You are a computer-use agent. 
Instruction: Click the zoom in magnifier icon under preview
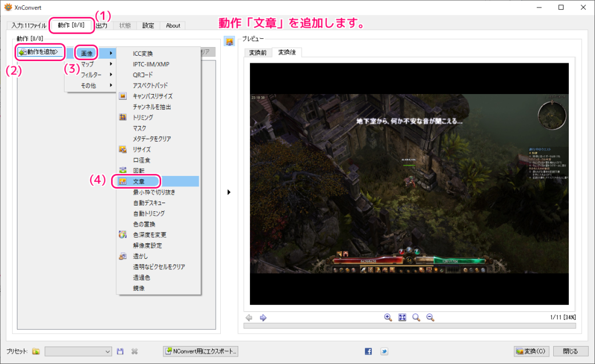[388, 318]
